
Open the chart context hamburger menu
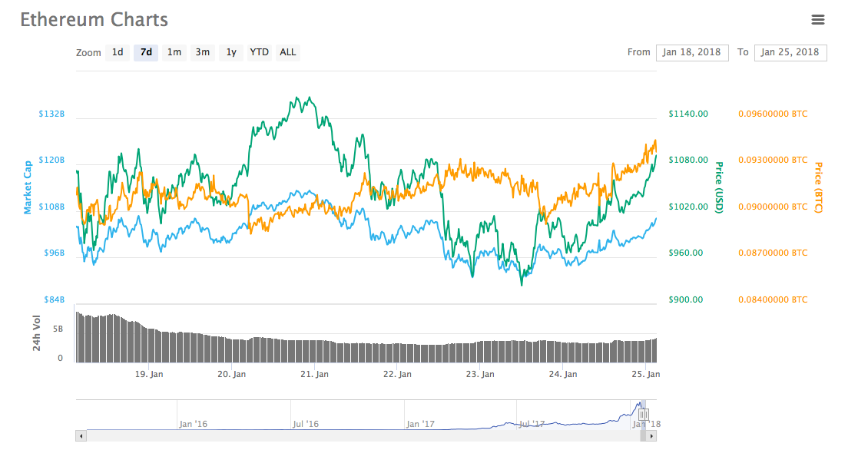tap(817, 20)
